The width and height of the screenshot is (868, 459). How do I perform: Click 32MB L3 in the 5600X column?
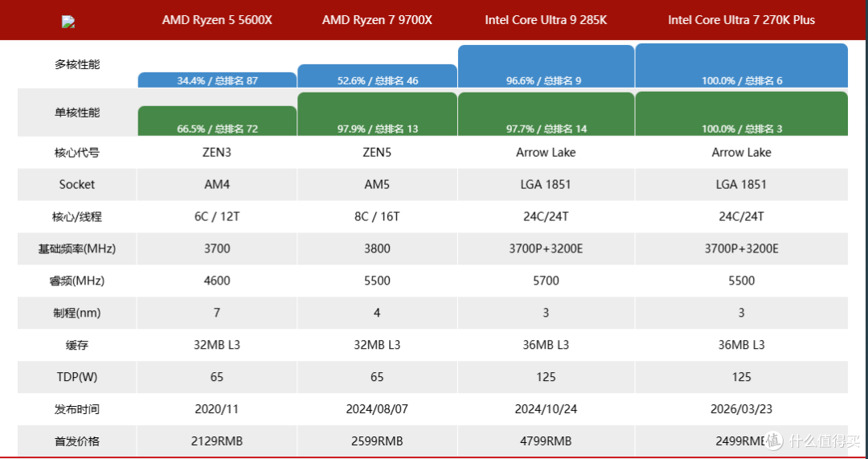point(217,345)
